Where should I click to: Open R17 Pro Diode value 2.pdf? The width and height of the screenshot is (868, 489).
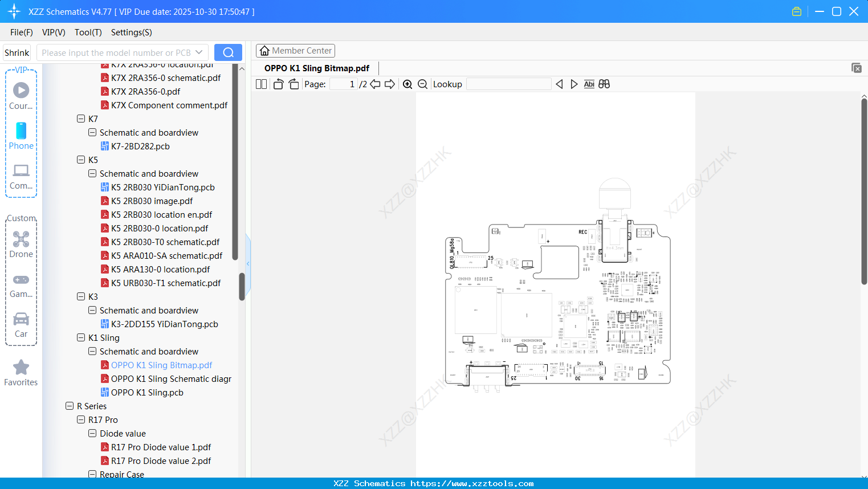point(156,461)
